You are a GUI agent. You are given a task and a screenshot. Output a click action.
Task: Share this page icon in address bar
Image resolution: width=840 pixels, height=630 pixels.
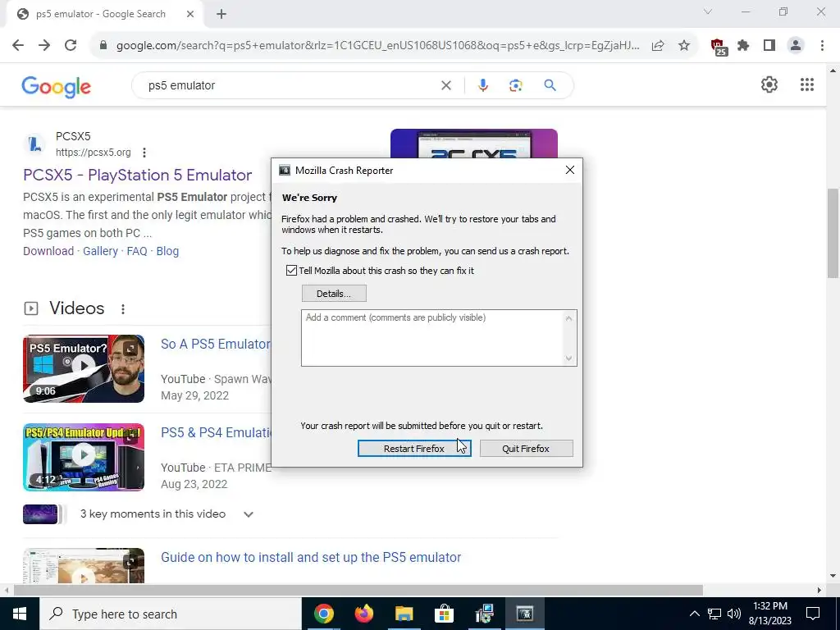point(658,46)
